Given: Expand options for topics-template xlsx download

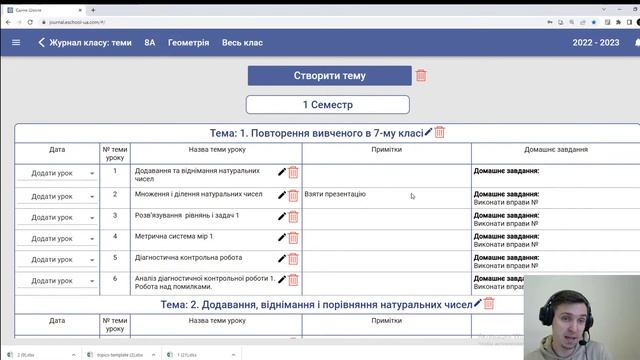Looking at the screenshot, I should point(153,355).
